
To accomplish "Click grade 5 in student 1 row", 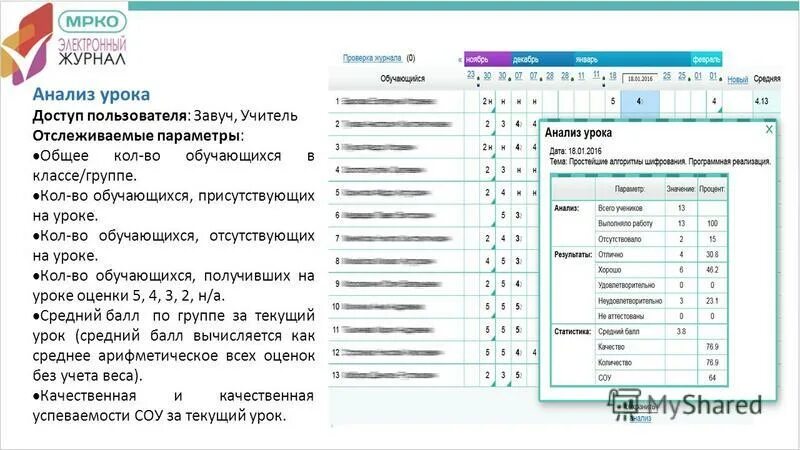I will tap(613, 101).
